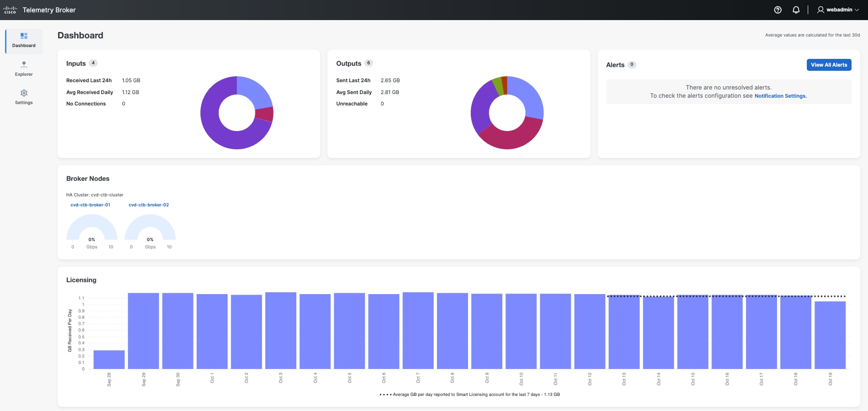Click the Sep 29 licensing bar
This screenshot has width=868, height=411.
143,331
